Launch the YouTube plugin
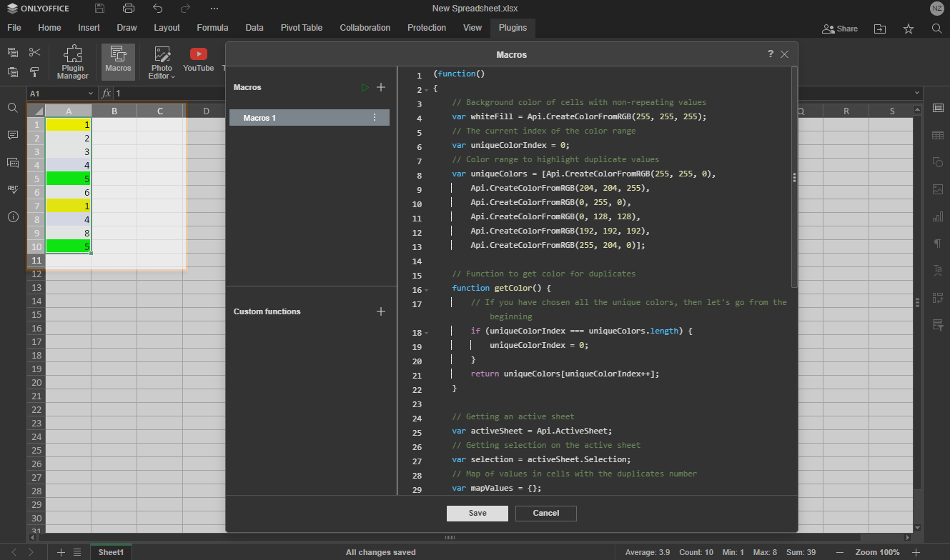The height and width of the screenshot is (560, 950). pyautogui.click(x=199, y=60)
